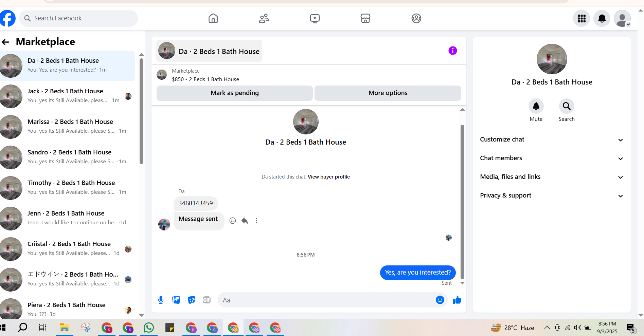The image size is (644, 336).
Task: Follow the View buyer profile link
Action: pos(329,177)
